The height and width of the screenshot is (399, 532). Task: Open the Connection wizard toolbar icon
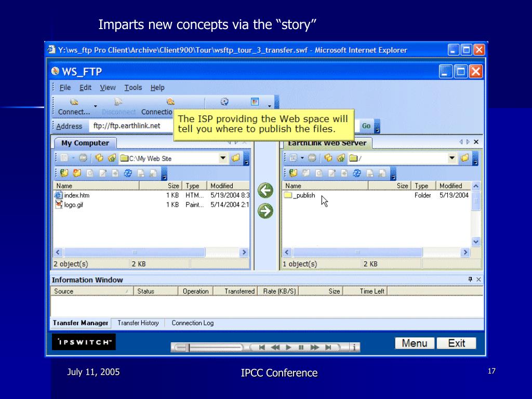tap(170, 101)
